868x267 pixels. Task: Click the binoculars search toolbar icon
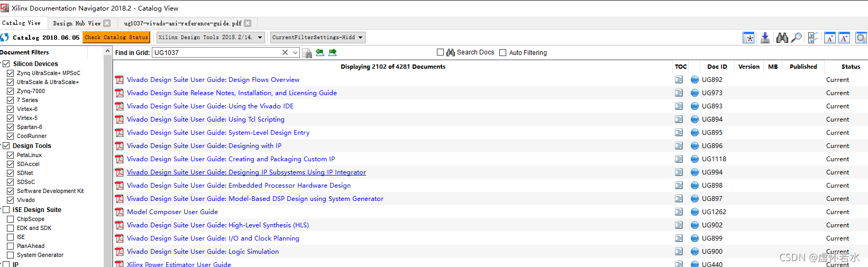pyautogui.click(x=782, y=38)
